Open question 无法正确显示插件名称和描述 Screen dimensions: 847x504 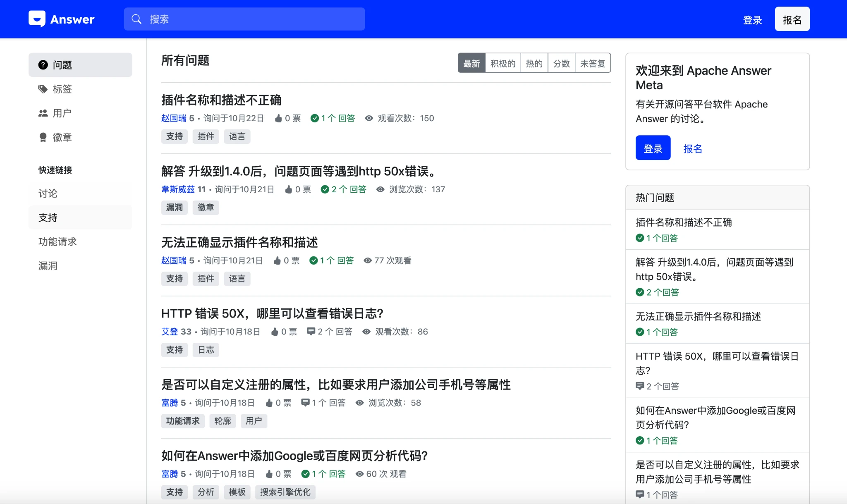[x=239, y=242]
